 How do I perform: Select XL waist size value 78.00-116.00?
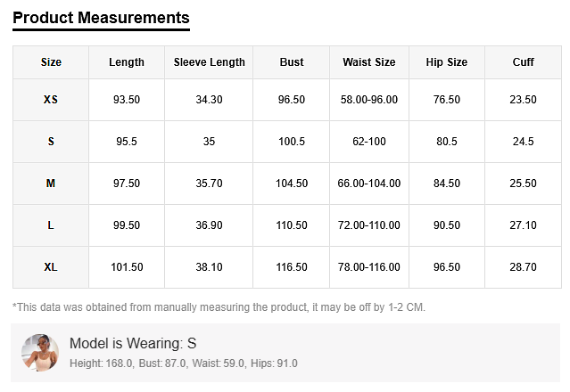[369, 267]
